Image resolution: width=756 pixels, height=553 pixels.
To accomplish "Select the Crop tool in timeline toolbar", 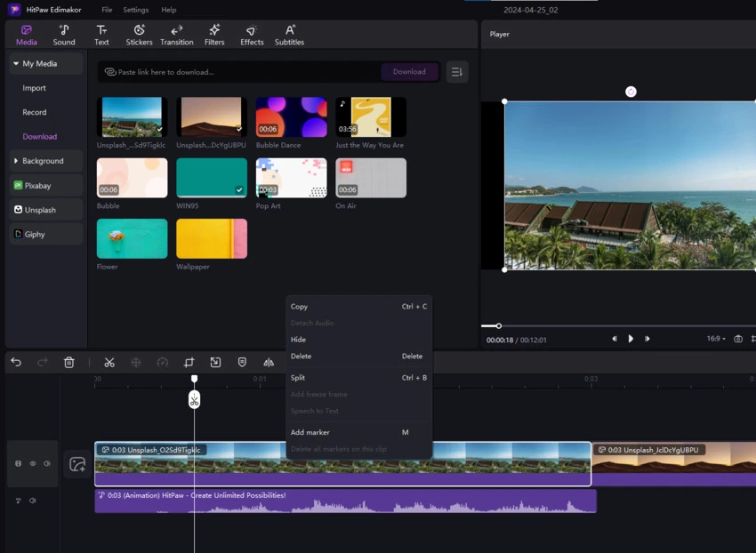I will pos(189,363).
